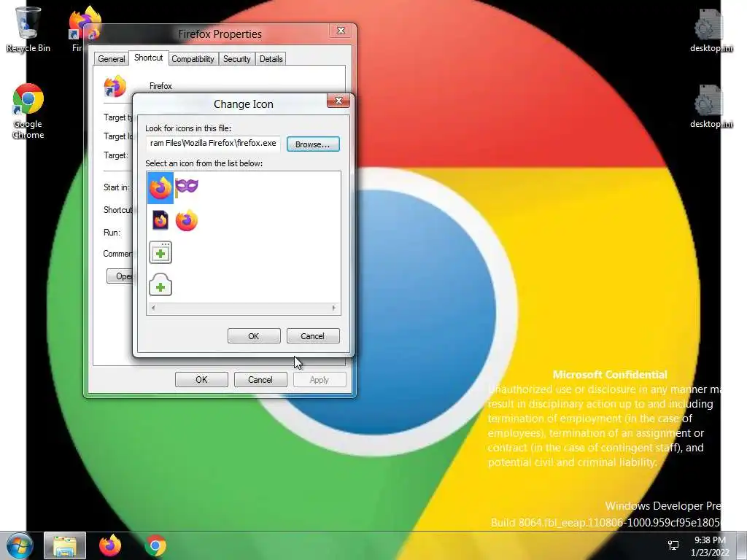Click the Show desktop strip after the clock

click(x=741, y=545)
